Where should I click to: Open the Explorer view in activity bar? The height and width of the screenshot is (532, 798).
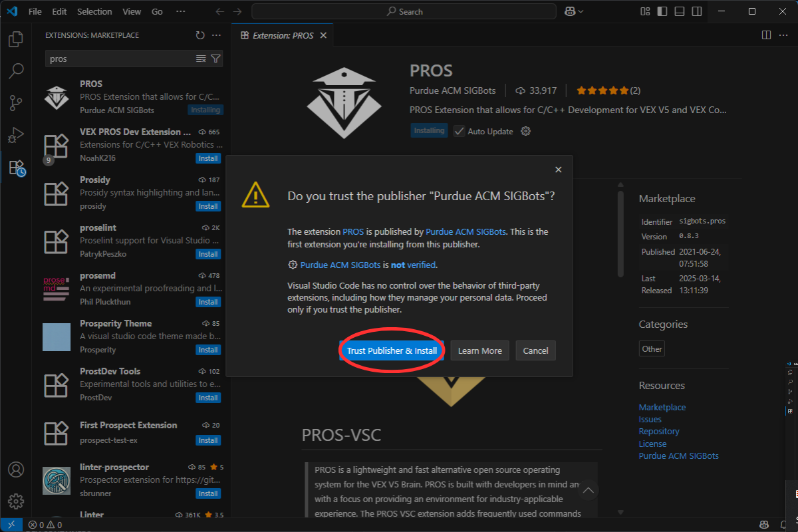point(16,39)
